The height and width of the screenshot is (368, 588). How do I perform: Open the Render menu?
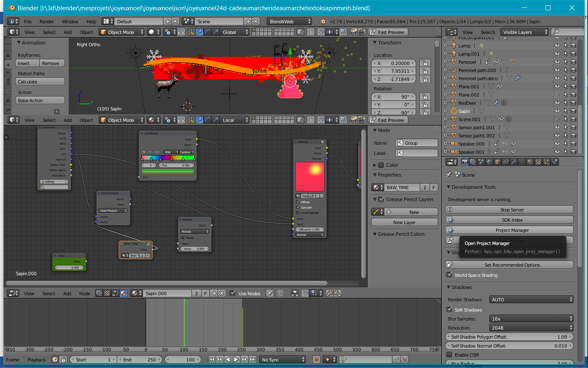click(x=47, y=22)
